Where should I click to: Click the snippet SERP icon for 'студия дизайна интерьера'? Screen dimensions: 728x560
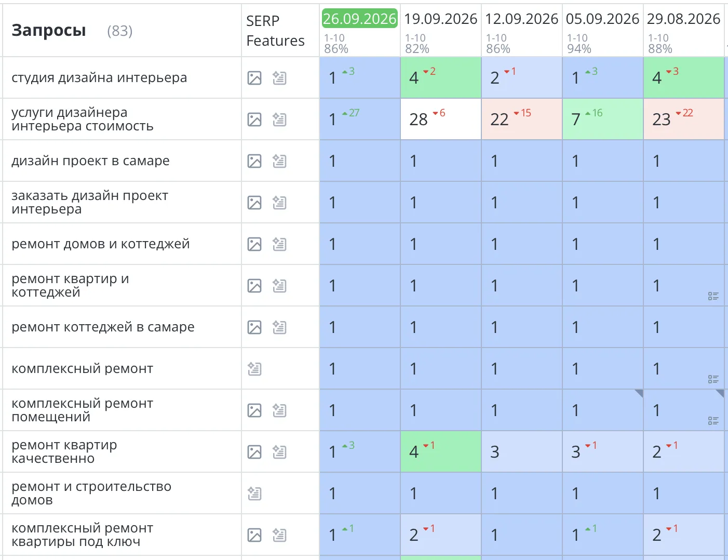(279, 78)
